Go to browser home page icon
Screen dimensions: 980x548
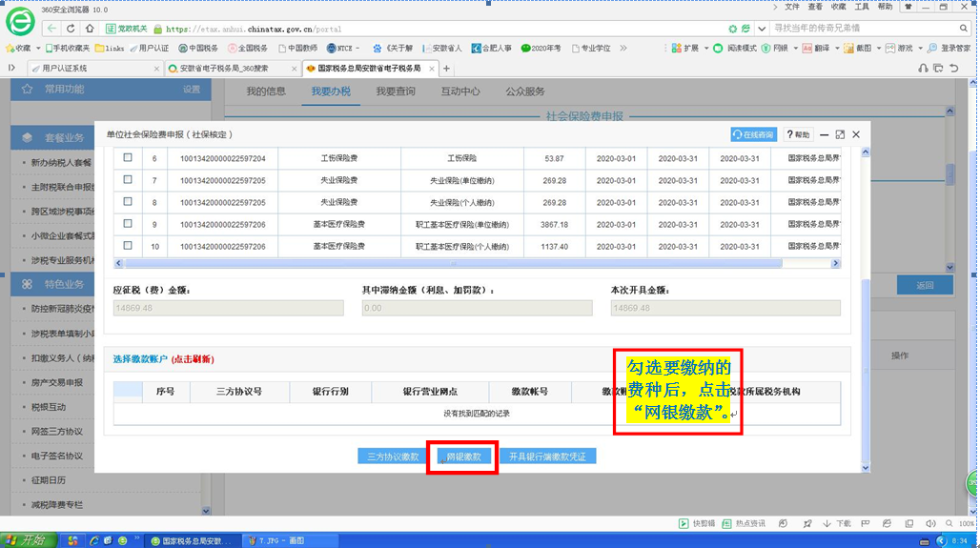click(90, 29)
